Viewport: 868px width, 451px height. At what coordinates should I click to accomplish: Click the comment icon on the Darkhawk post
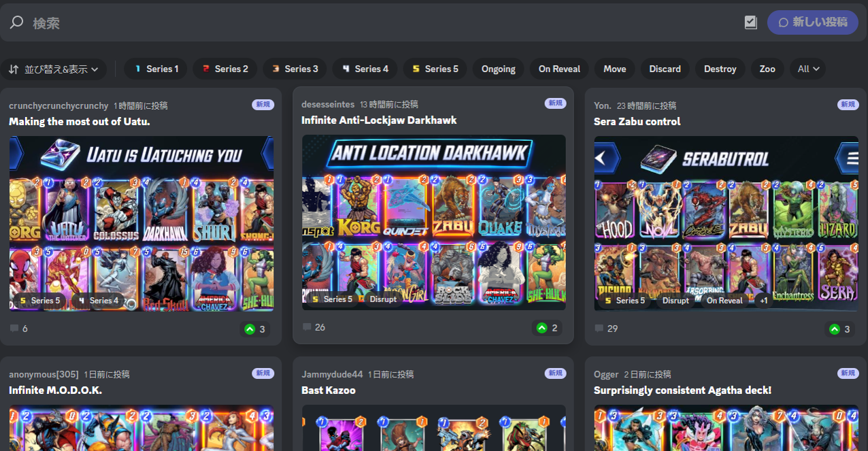[x=307, y=328]
